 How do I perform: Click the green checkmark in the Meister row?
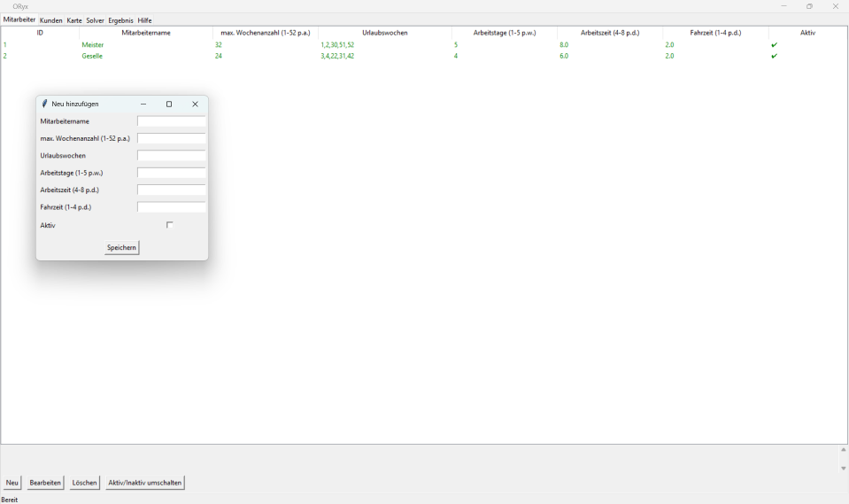click(774, 45)
